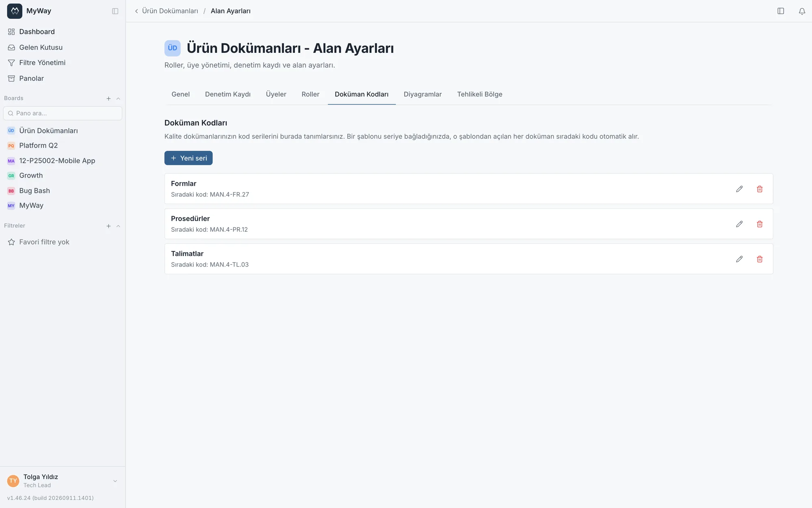Focus the Pano ara search field
Screen dimensions: 812x508
pyautogui.click(x=63, y=113)
